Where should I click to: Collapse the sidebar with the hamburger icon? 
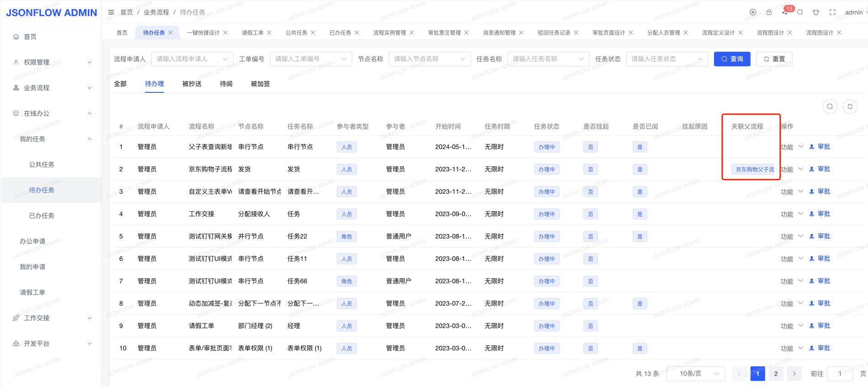111,12
